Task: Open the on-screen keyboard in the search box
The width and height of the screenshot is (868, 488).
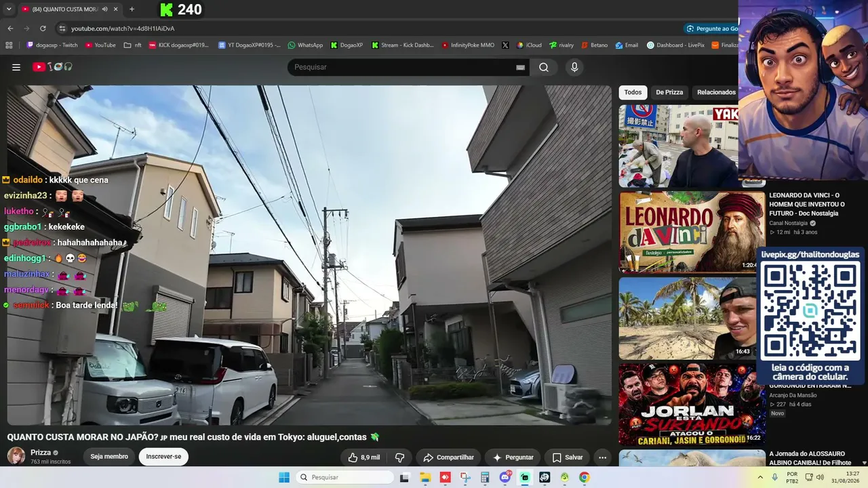Action: (520, 68)
